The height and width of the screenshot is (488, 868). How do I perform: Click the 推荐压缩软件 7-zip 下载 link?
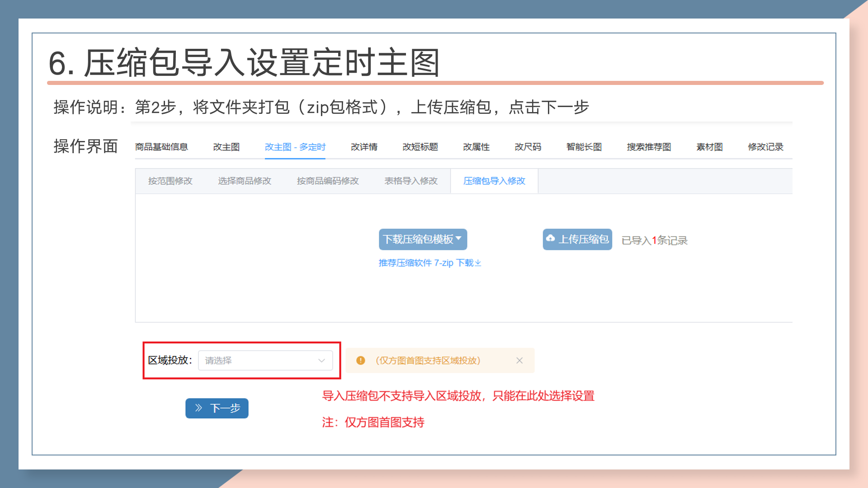click(426, 263)
